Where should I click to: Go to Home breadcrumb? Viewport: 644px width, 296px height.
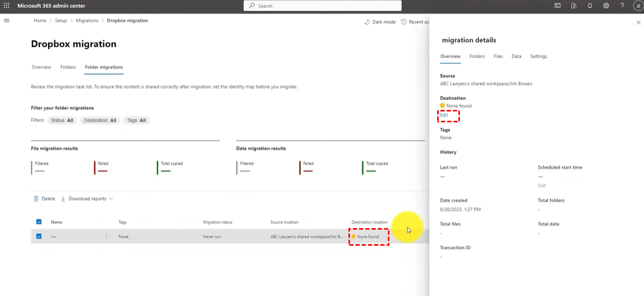[x=40, y=21]
